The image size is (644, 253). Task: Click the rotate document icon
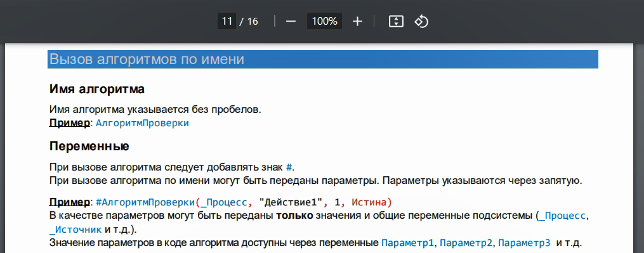click(421, 22)
